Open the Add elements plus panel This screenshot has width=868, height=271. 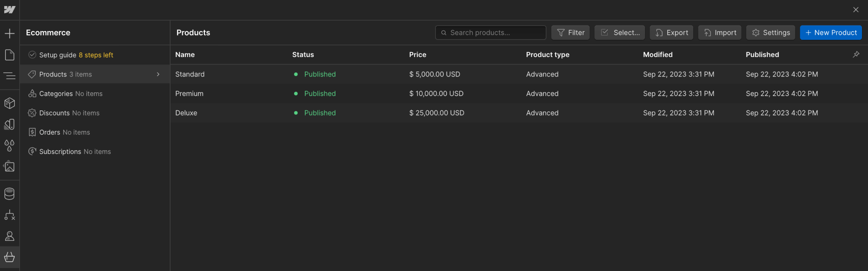click(10, 33)
